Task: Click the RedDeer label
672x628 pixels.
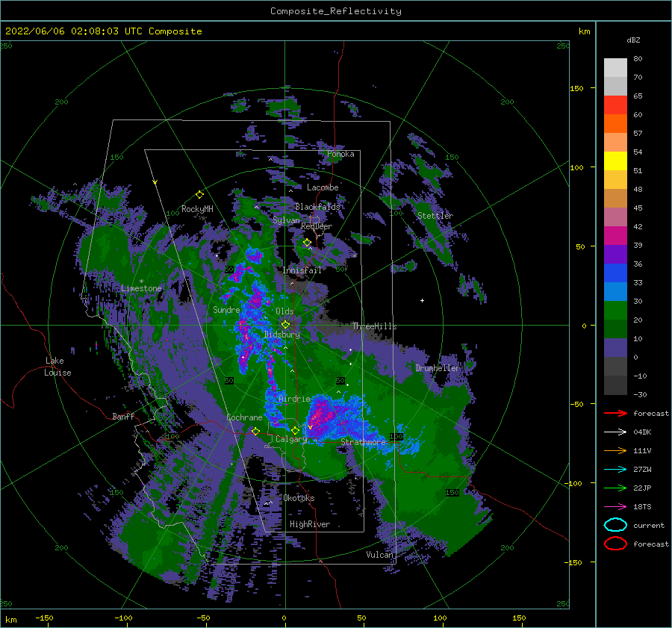Action: point(317,226)
